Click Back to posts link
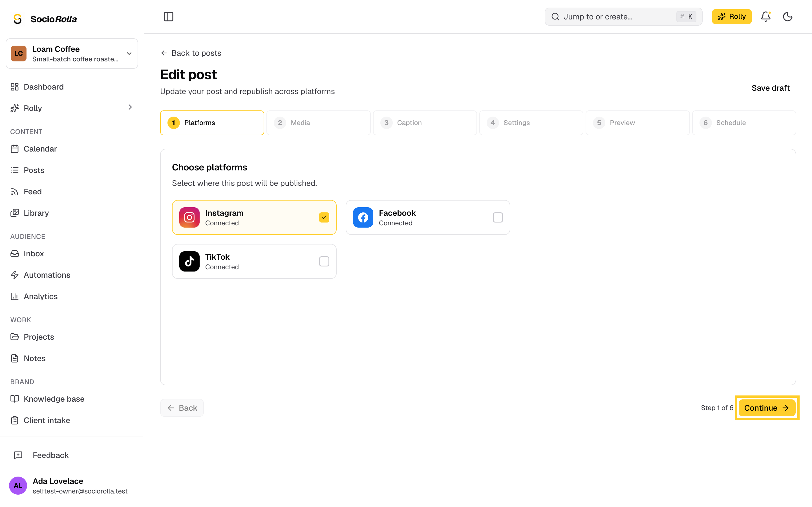Image resolution: width=812 pixels, height=507 pixels. 191,53
